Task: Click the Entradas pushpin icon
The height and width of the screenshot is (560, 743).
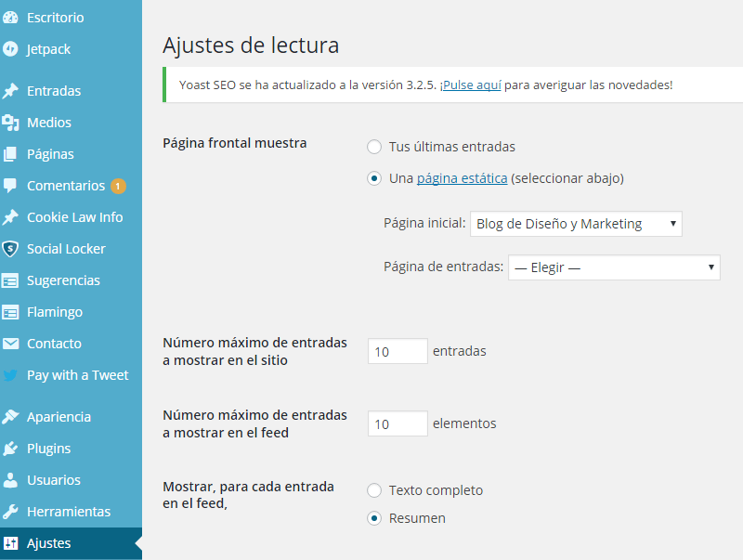Action: pos(10,90)
